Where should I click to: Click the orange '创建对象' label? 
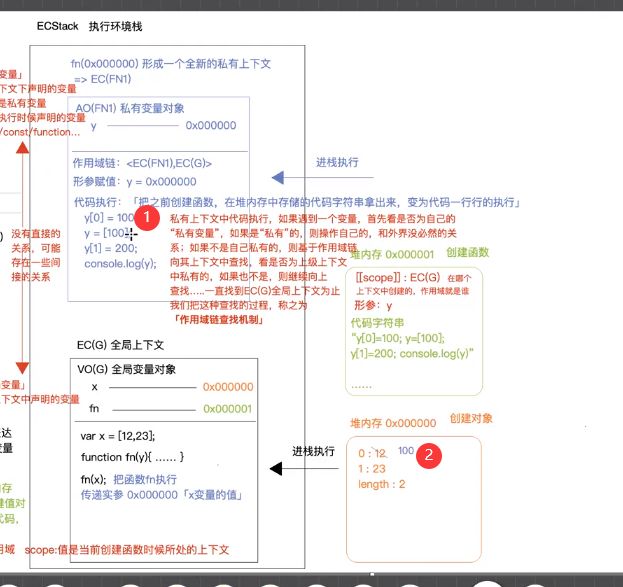point(471,418)
